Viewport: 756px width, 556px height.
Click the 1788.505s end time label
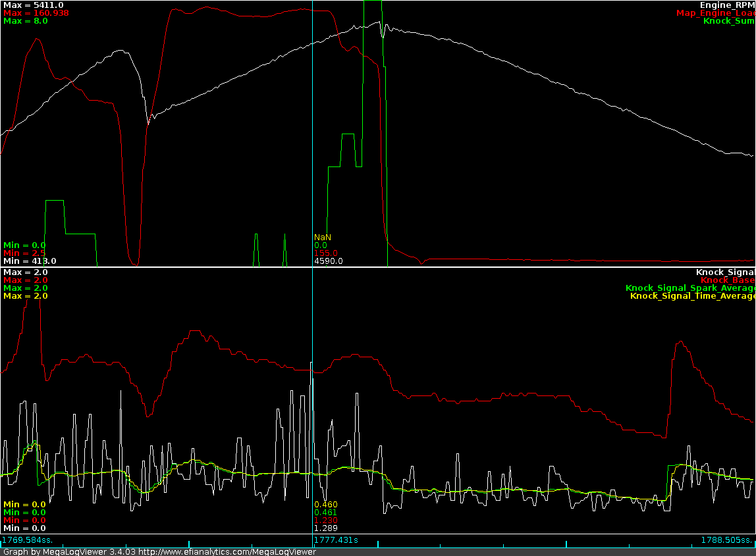click(x=727, y=540)
